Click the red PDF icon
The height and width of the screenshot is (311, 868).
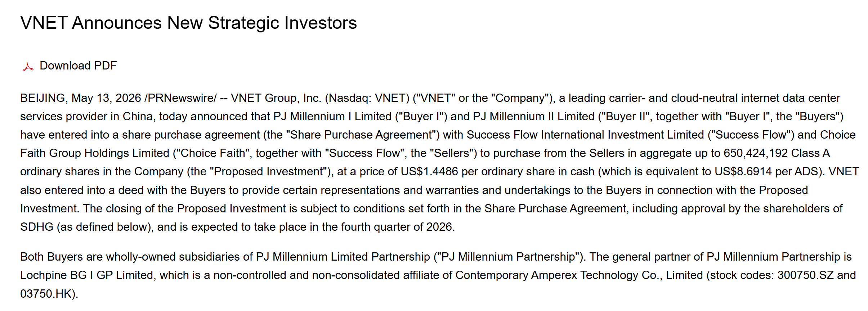coord(28,67)
